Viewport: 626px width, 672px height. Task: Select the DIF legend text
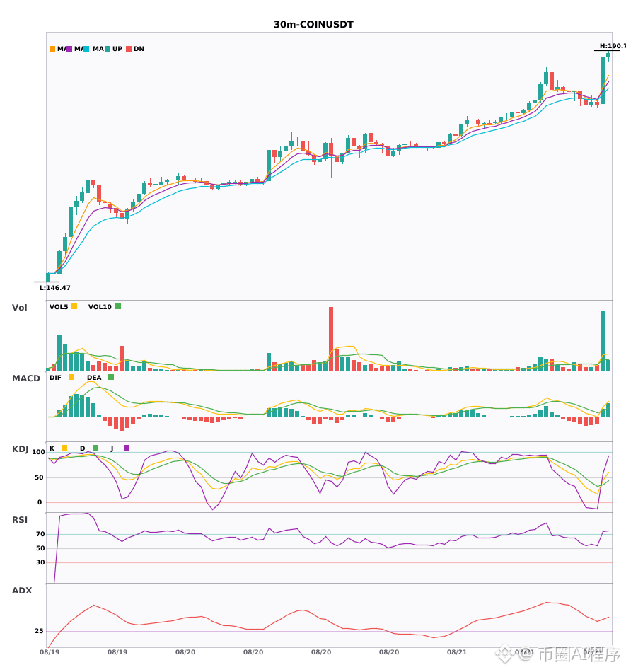click(x=55, y=378)
